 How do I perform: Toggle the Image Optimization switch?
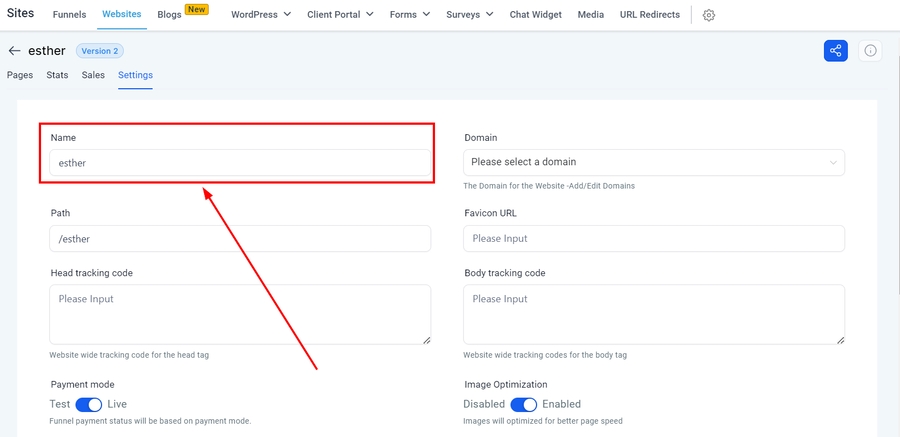point(524,404)
